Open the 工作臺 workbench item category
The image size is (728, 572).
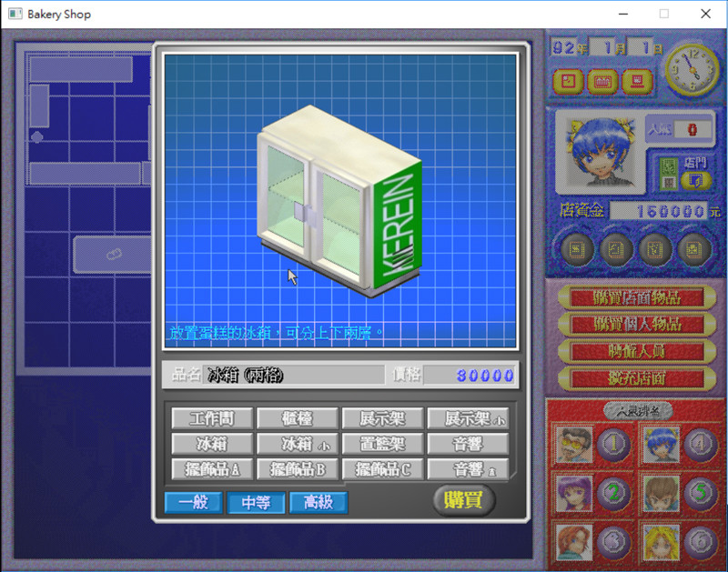coord(211,418)
